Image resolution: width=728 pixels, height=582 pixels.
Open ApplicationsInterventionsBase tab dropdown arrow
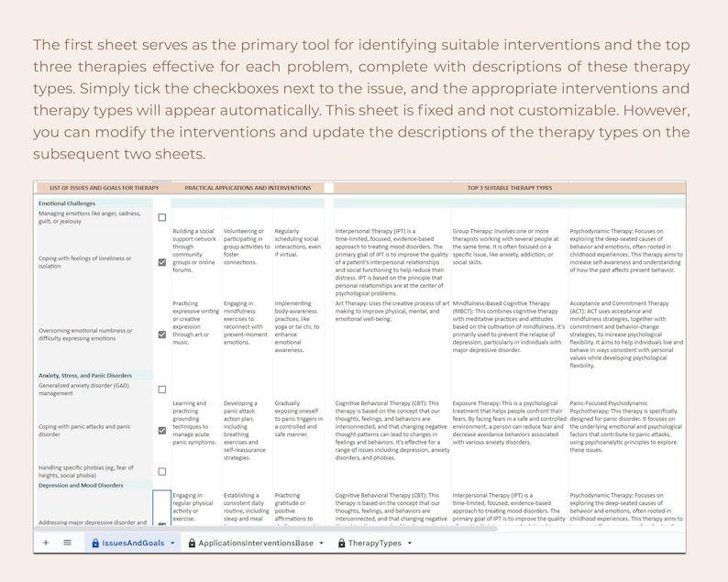pyautogui.click(x=321, y=543)
